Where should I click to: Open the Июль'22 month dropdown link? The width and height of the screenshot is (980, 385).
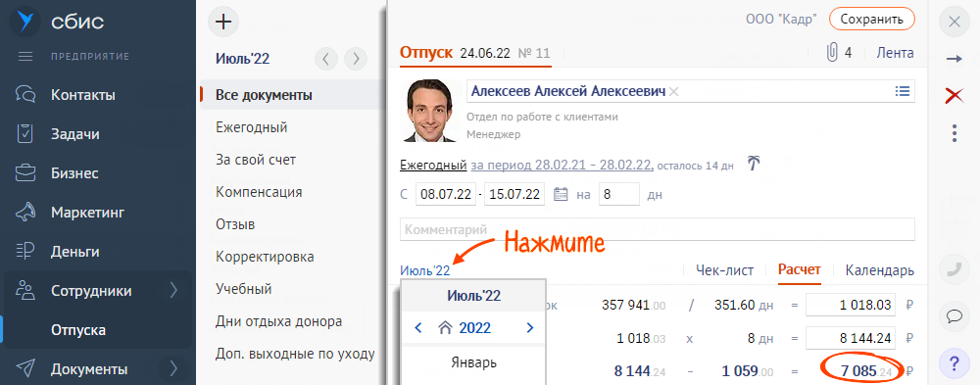click(x=425, y=270)
